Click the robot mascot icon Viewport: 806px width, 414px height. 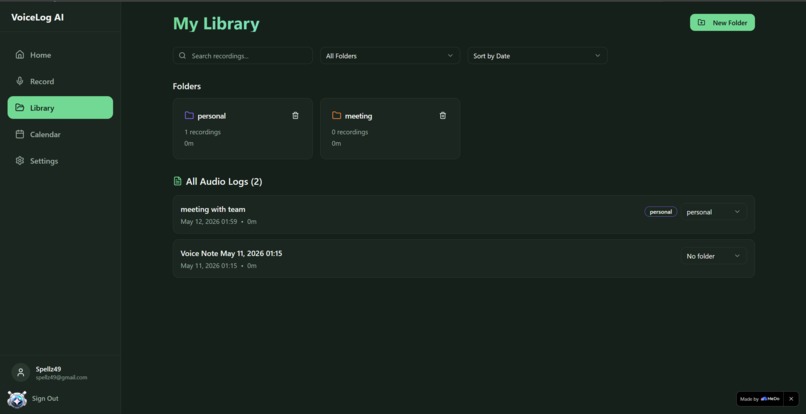[17, 399]
